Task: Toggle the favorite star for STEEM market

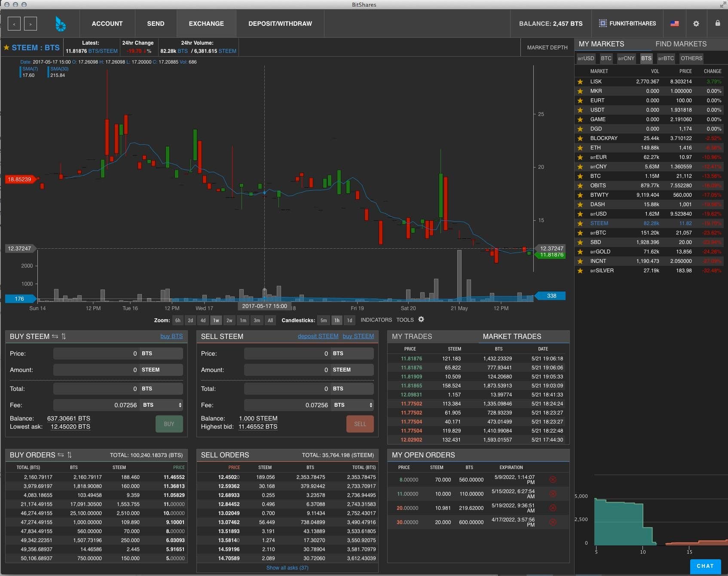Action: [580, 223]
